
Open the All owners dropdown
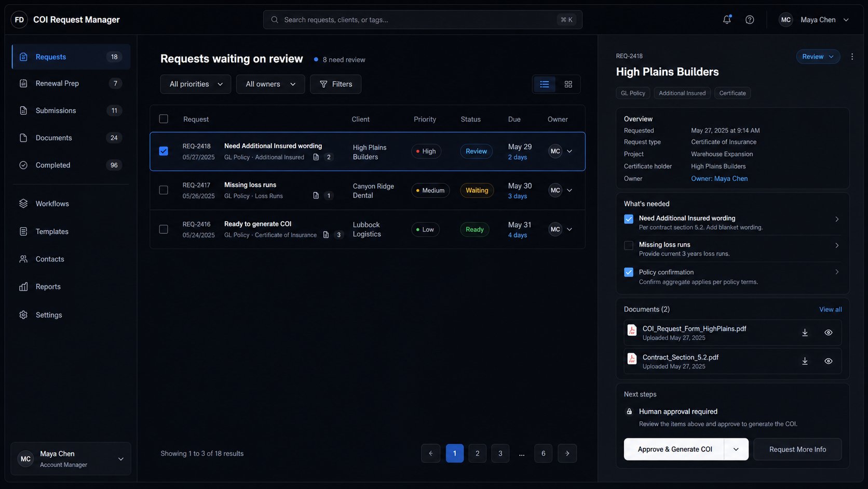point(270,84)
